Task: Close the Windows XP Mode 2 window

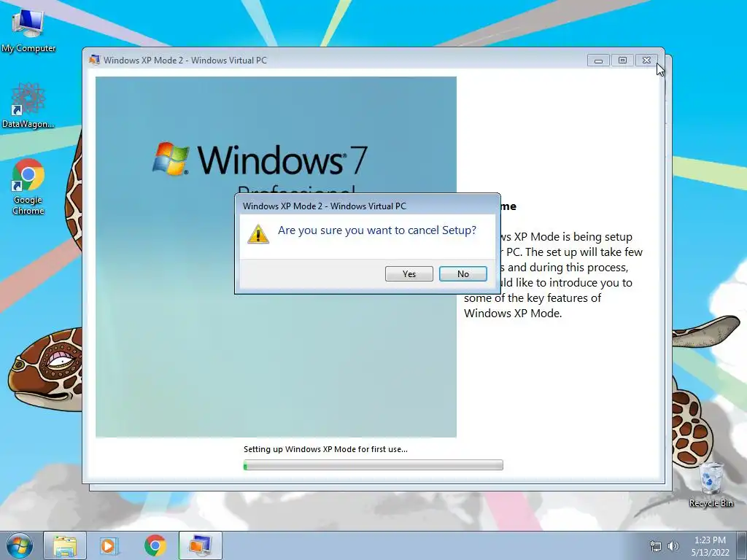Action: click(x=646, y=61)
